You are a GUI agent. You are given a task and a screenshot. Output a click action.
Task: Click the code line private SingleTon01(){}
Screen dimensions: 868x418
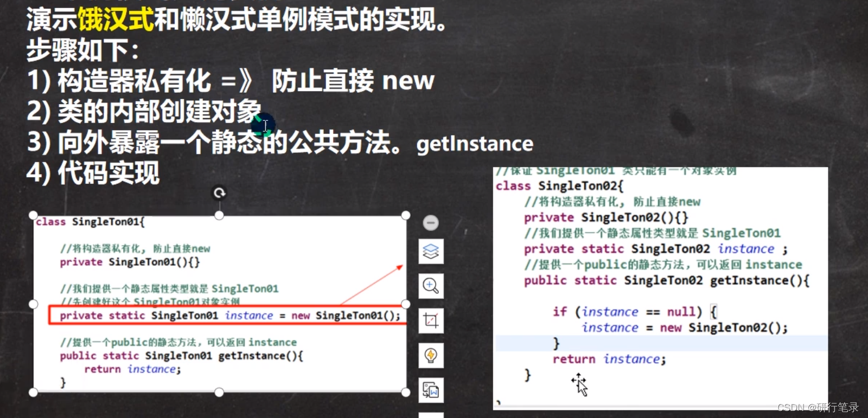(x=130, y=262)
